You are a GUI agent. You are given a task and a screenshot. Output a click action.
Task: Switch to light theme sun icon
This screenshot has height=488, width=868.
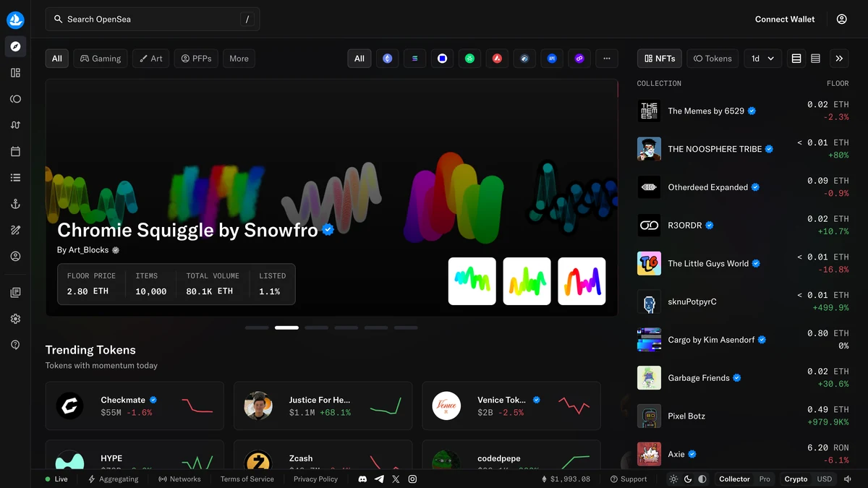[674, 479]
